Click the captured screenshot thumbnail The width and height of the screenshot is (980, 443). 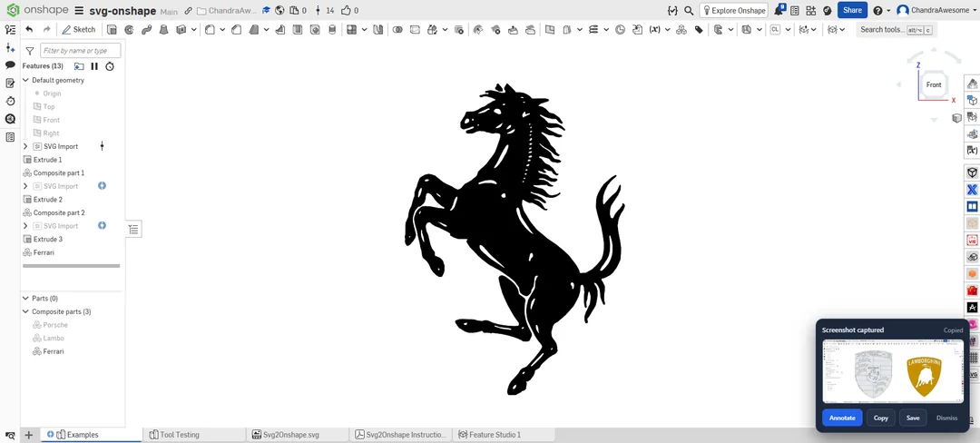(x=893, y=371)
